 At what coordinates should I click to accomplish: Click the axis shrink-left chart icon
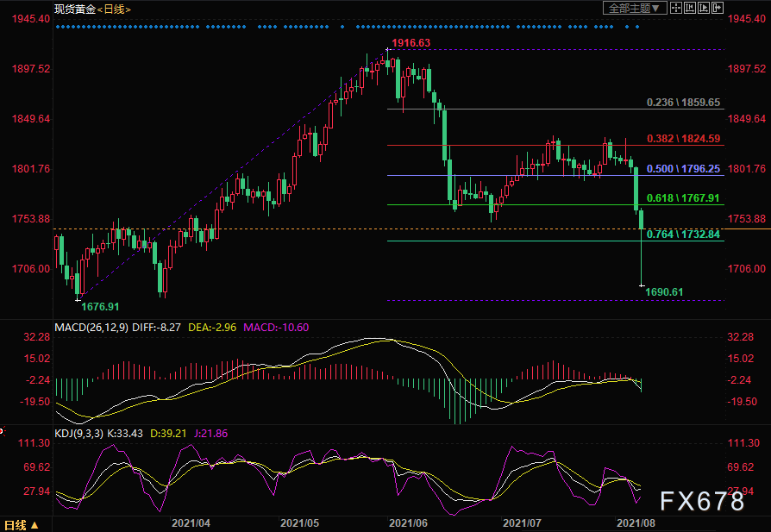[690, 8]
